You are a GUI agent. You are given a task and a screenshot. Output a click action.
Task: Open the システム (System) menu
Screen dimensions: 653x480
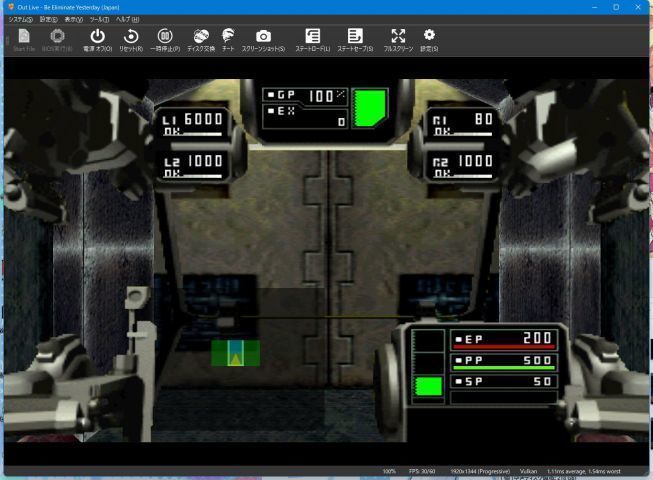click(x=20, y=20)
